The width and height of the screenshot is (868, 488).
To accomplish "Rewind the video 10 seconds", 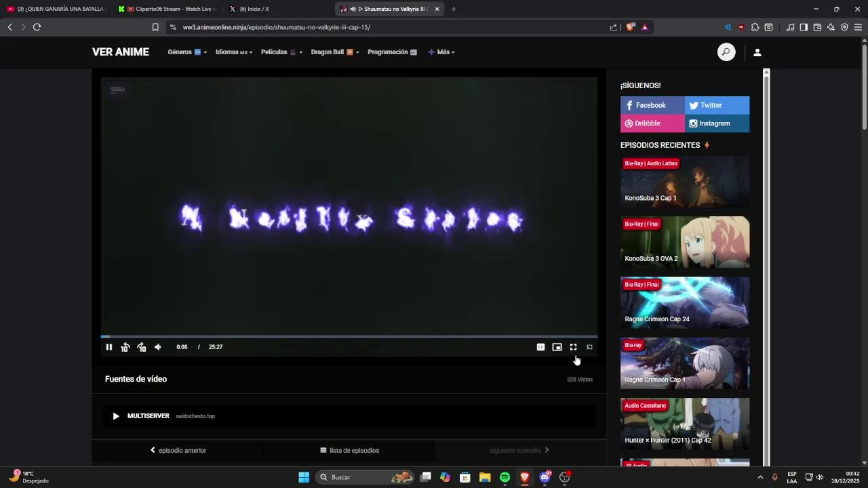I will point(125,347).
